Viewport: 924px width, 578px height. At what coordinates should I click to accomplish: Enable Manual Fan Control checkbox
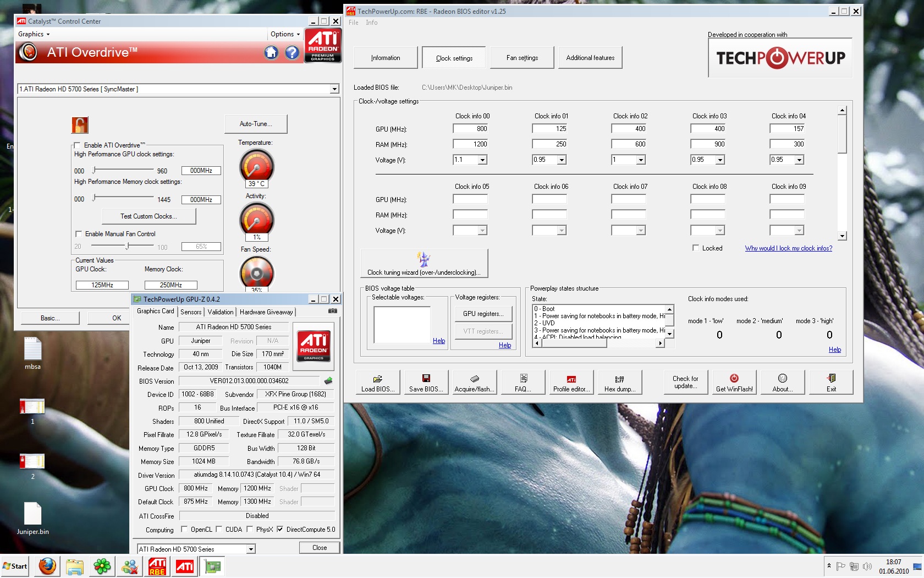tap(78, 234)
